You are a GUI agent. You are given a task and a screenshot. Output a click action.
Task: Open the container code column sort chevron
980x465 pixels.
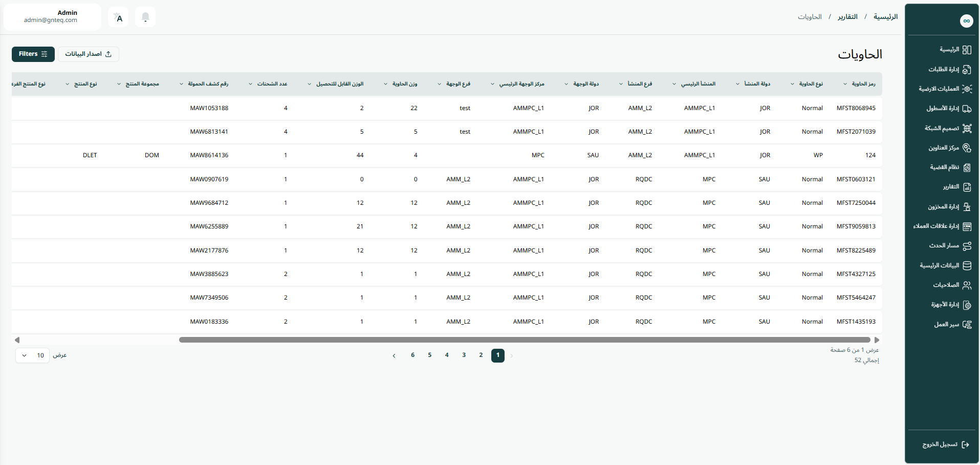pos(845,84)
